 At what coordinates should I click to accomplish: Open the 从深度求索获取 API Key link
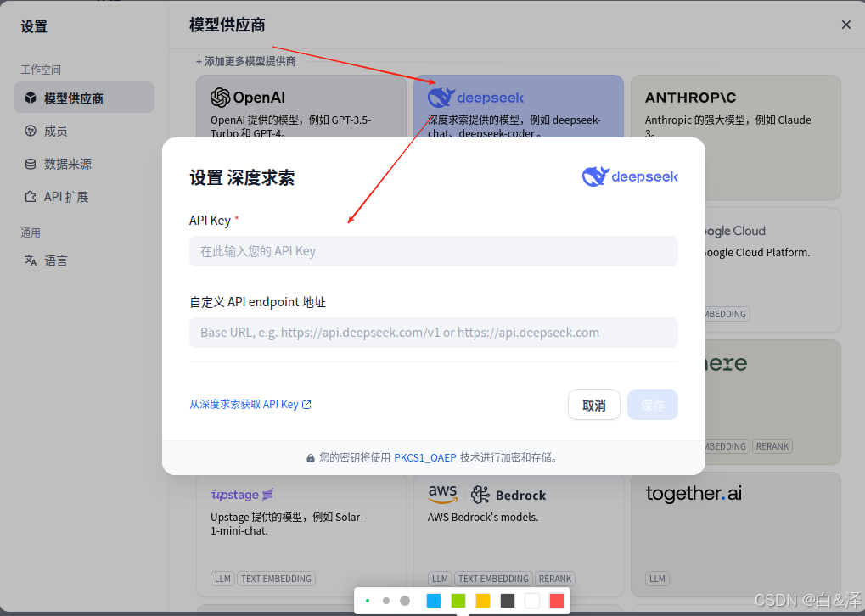click(x=250, y=404)
